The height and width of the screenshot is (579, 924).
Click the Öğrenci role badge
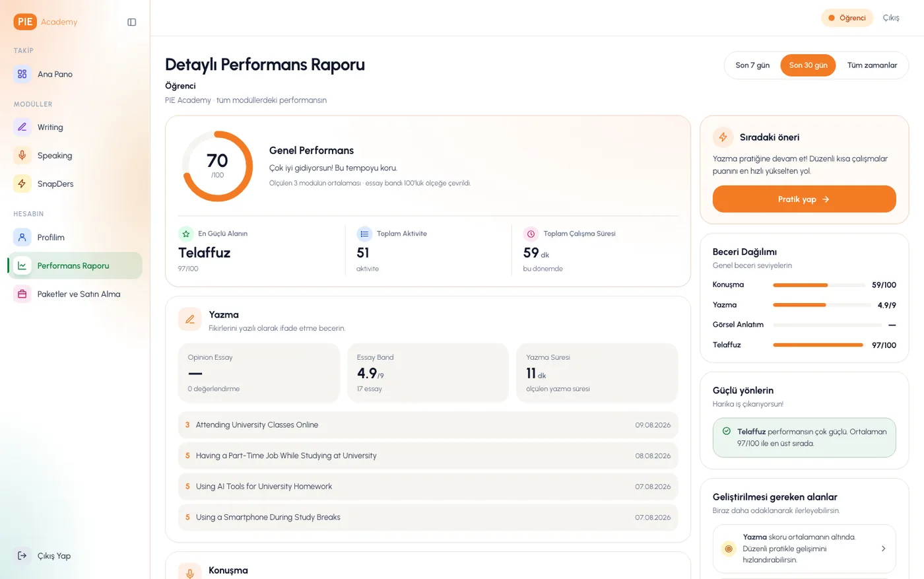coord(847,18)
